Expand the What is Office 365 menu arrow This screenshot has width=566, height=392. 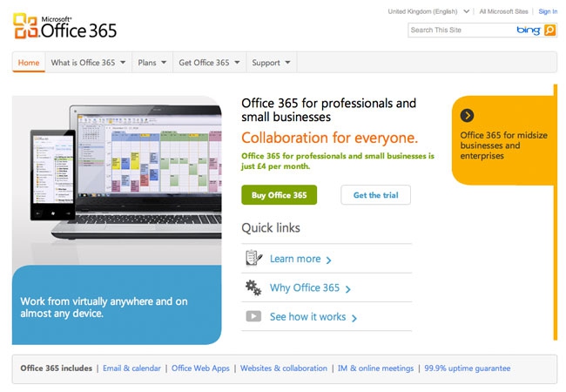pos(123,63)
